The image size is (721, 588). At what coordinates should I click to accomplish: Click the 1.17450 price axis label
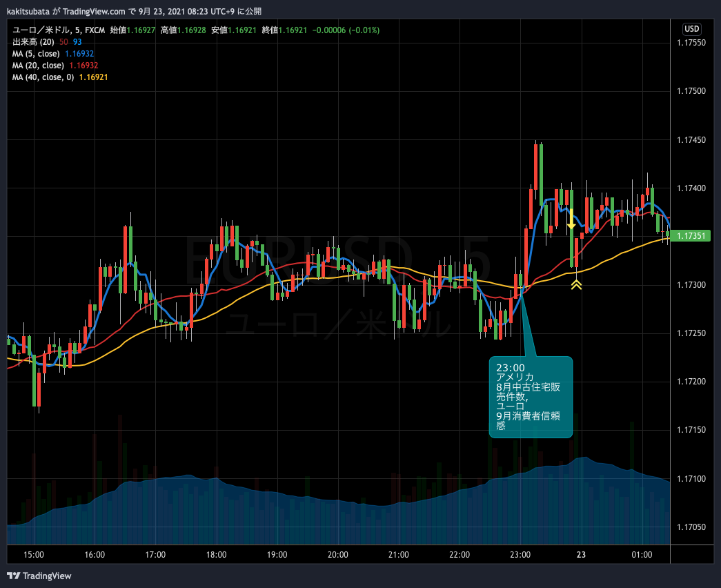click(x=691, y=140)
